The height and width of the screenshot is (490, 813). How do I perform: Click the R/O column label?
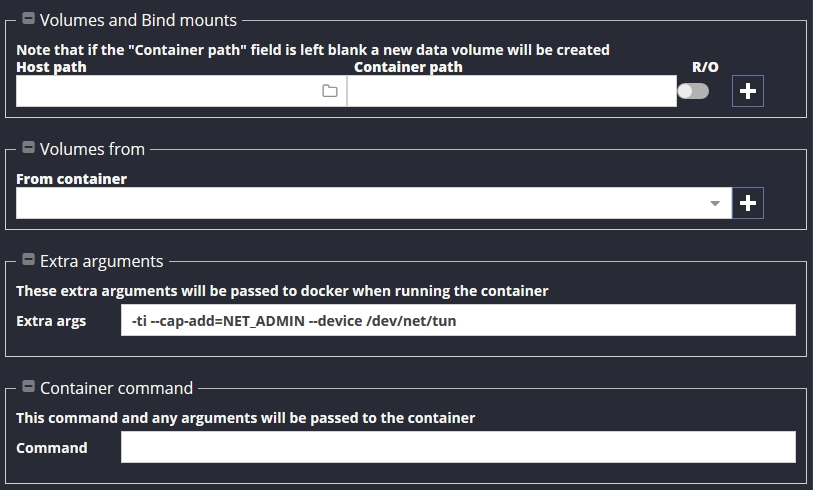pos(705,67)
